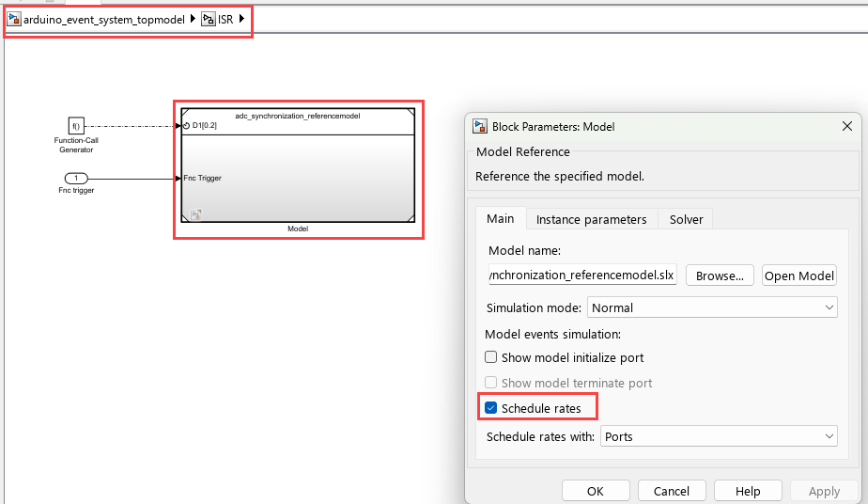Select the Fnc trigger inport block
Image resolution: width=868 pixels, height=504 pixels.
pos(76,179)
